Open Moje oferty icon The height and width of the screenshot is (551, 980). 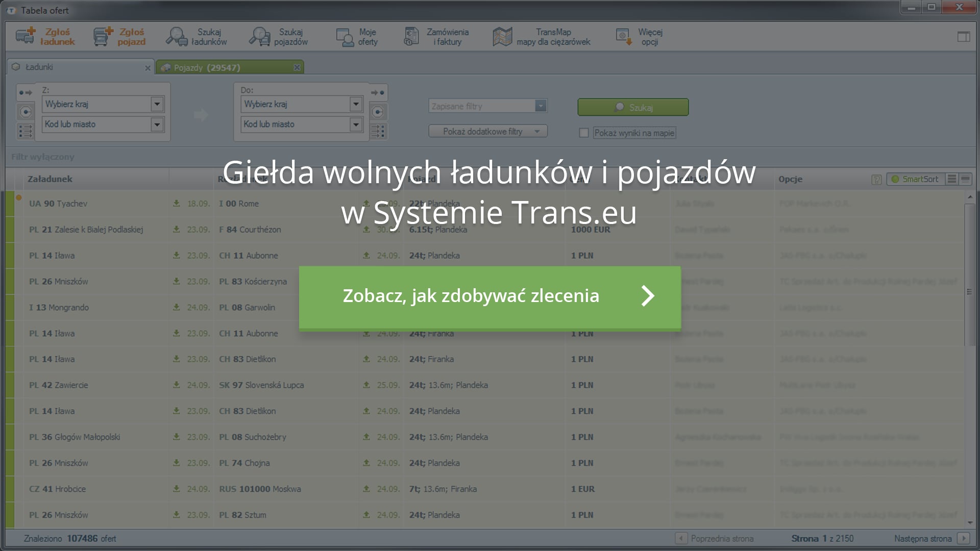pos(345,37)
